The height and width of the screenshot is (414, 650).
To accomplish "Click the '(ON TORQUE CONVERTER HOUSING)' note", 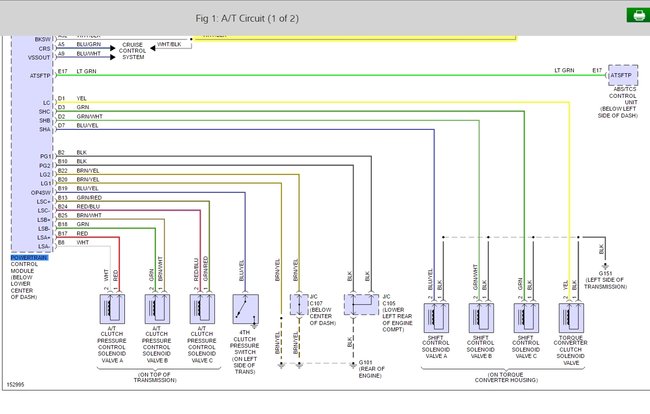I will 506,377.
